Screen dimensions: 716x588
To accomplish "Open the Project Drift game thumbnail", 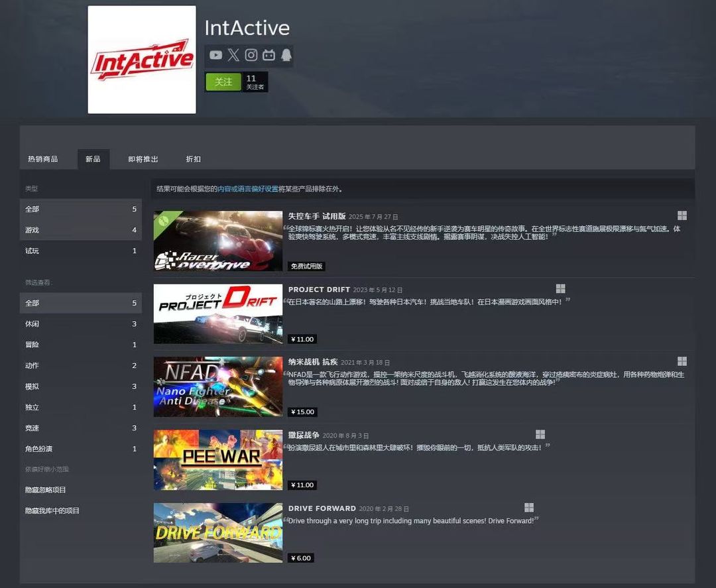I will click(218, 314).
